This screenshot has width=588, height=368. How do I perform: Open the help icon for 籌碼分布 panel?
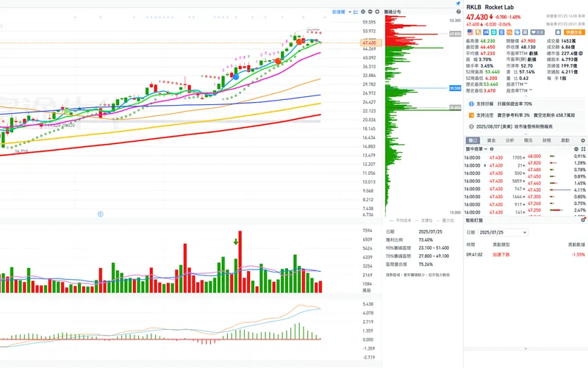coord(458,12)
